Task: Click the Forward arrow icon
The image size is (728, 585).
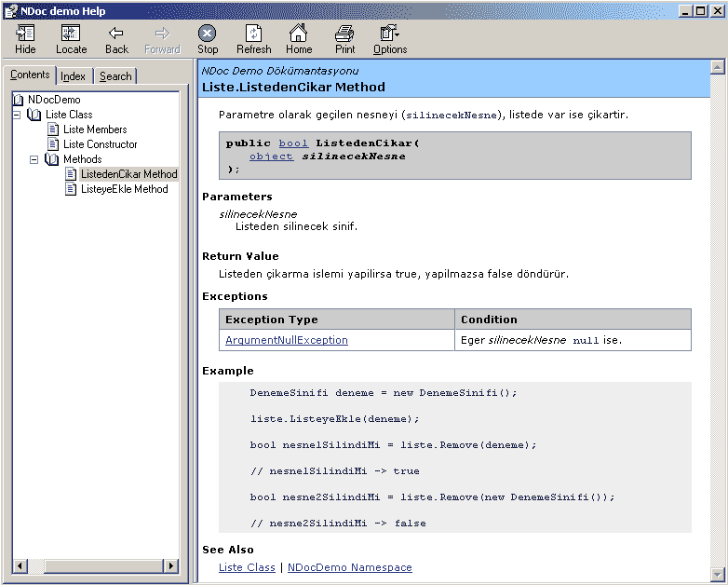Action: 162,34
